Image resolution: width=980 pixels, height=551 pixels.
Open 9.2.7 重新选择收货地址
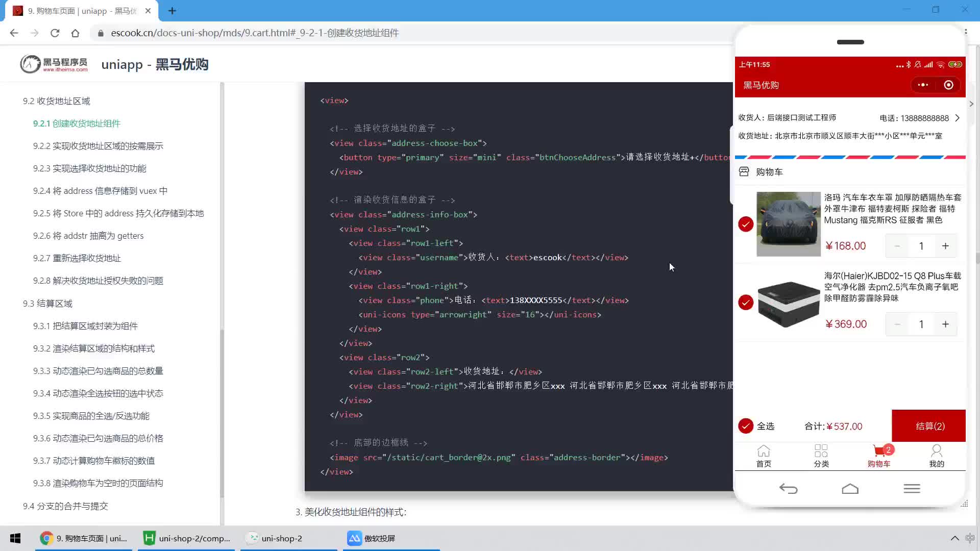tap(77, 258)
